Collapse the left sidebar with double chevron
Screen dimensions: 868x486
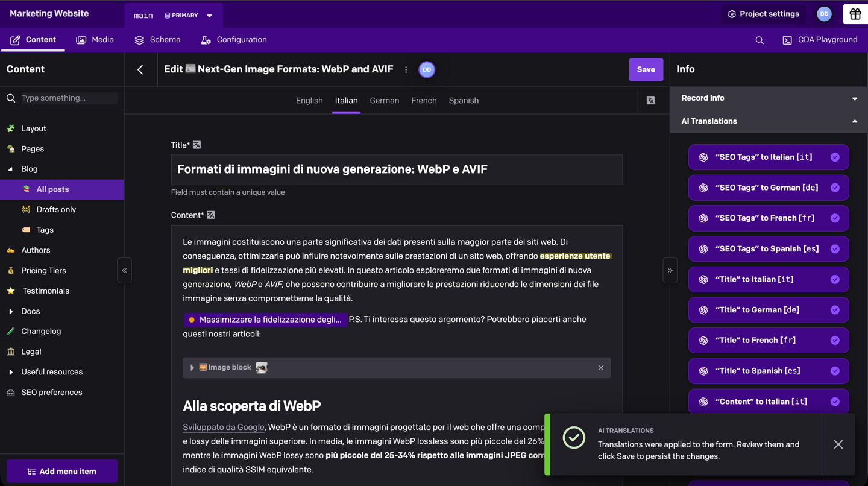[x=124, y=270]
